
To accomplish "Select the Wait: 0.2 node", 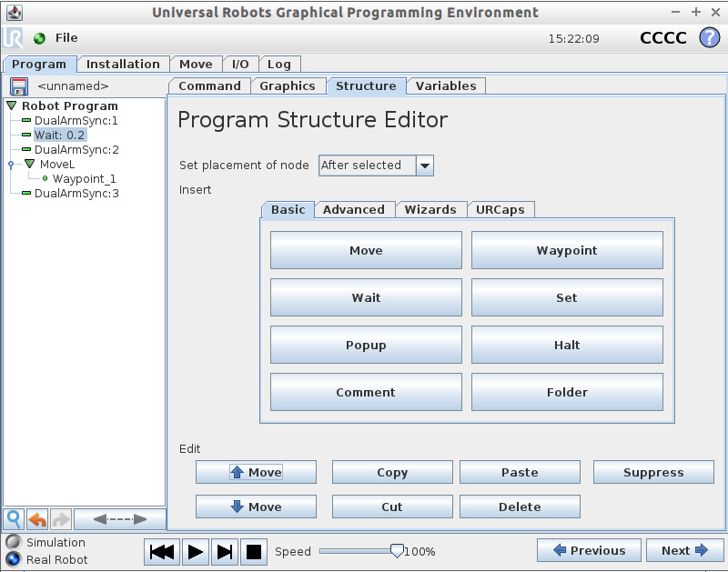I will click(60, 135).
